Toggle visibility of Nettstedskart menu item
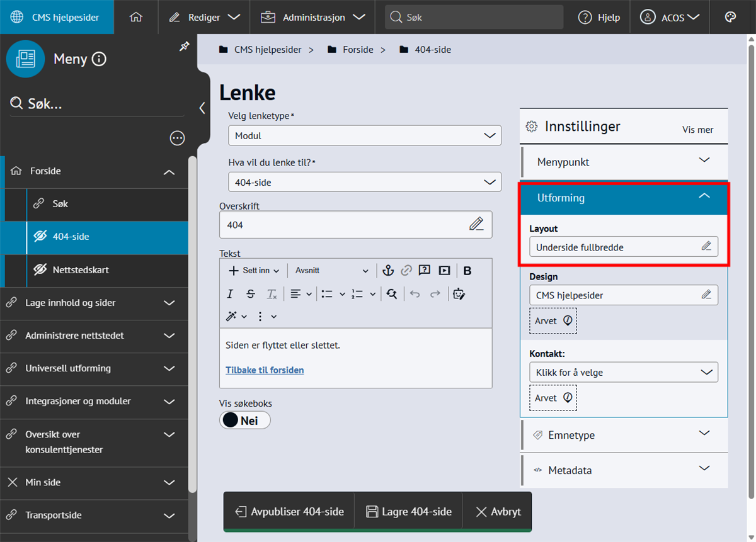Screen dimensions: 756x542 [x=40, y=269]
